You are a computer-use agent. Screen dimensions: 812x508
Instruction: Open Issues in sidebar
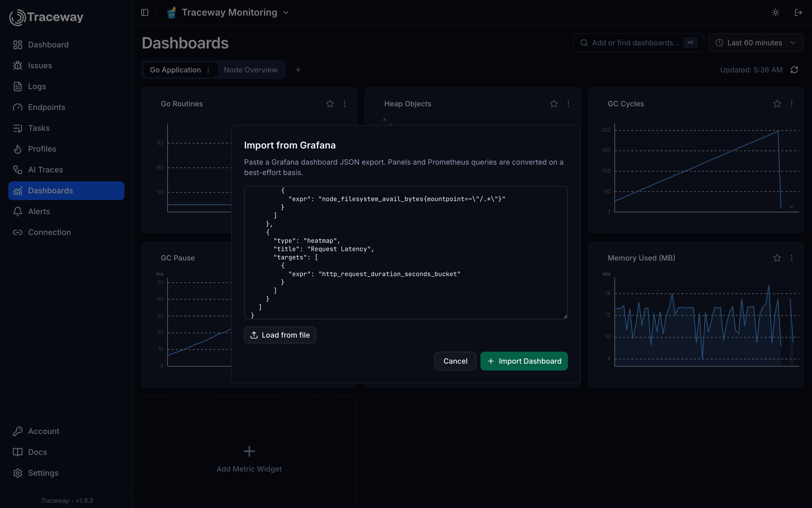pos(66,65)
